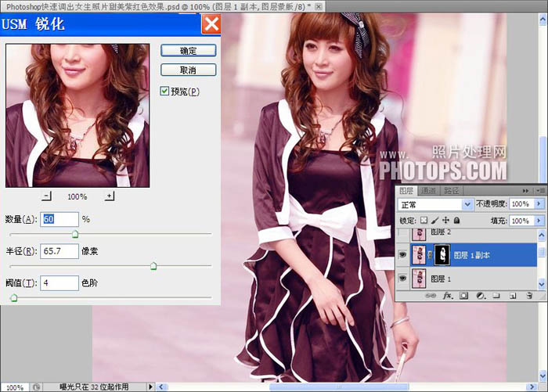Viewport: 548px width, 392px height.
Task: Click the add layer mask icon
Action: [463, 297]
